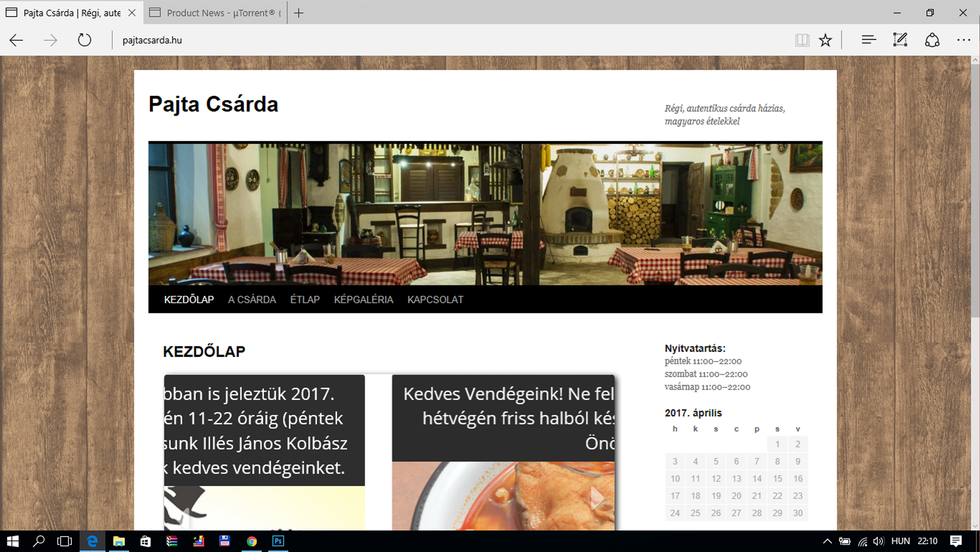Advance slider with right arrow
This screenshot has width=980, height=552.
596,498
